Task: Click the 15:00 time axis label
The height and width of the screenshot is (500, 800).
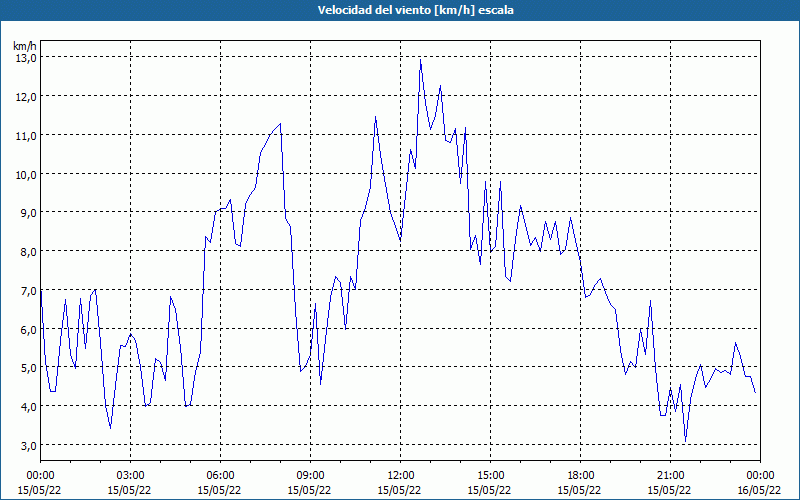Action: coord(490,476)
